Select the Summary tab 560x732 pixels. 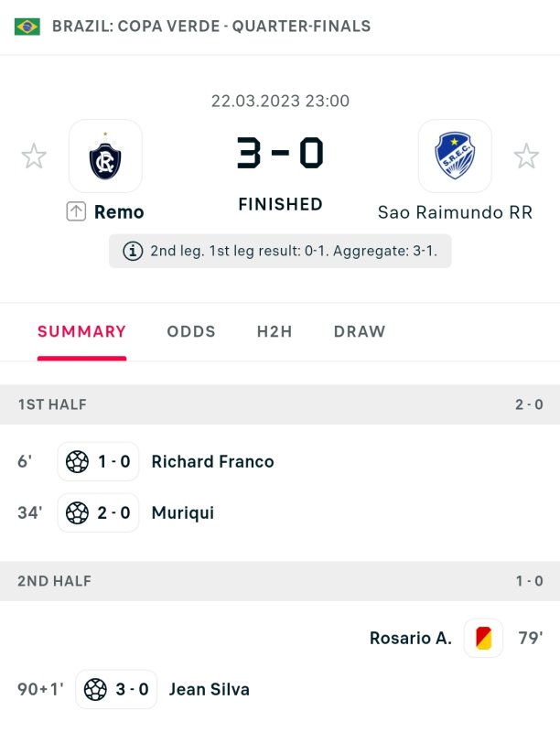[81, 331]
